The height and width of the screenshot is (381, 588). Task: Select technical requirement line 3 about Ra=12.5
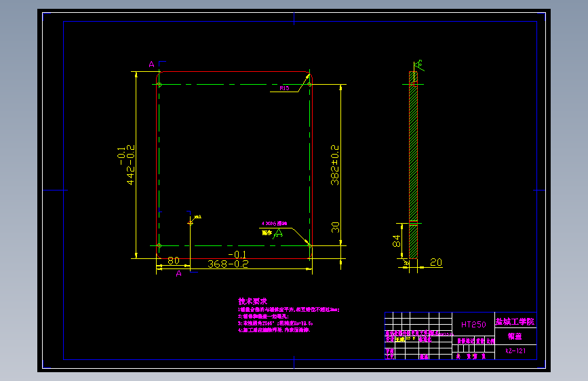[275, 323]
